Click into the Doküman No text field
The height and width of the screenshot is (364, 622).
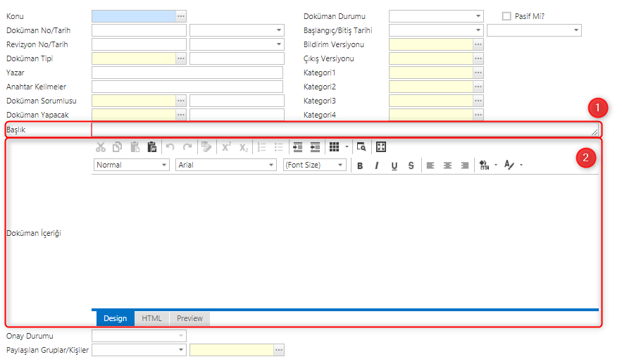139,30
